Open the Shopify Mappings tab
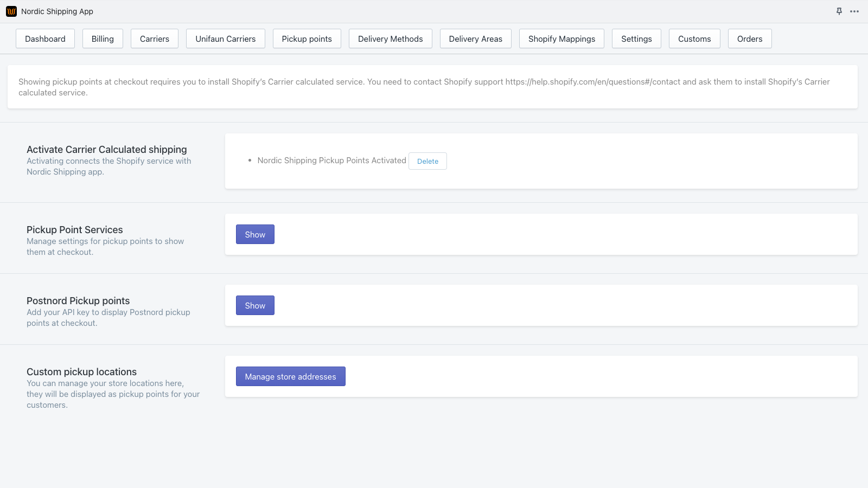This screenshot has width=868, height=488. click(x=561, y=38)
